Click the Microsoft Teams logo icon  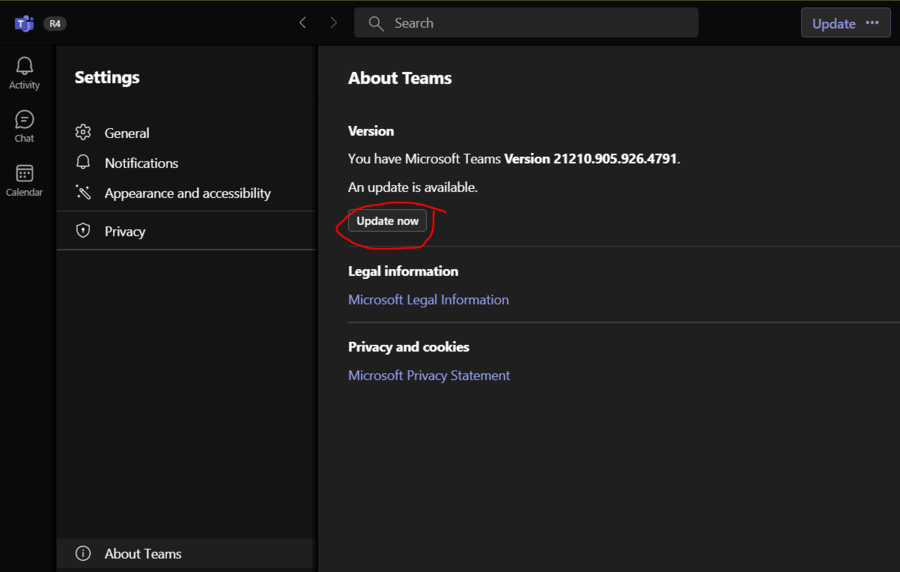(24, 23)
